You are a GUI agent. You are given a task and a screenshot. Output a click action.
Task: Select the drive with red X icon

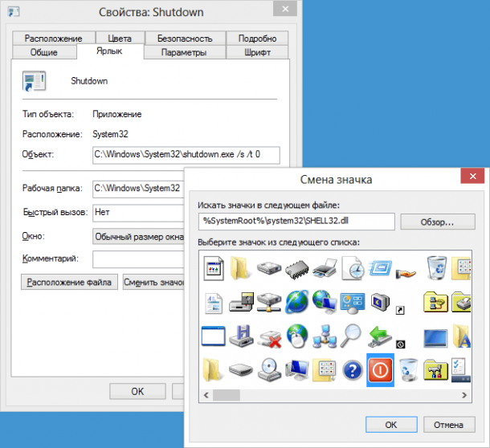pos(269,334)
